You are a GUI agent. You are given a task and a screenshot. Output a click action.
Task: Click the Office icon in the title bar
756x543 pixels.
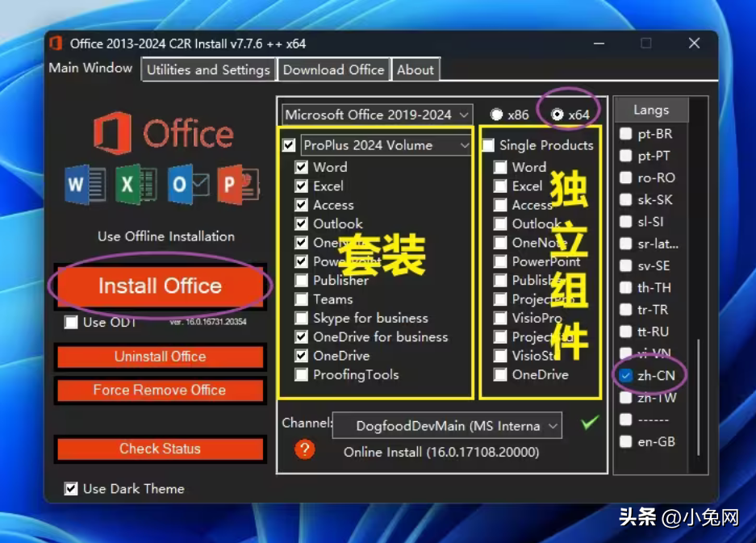56,44
